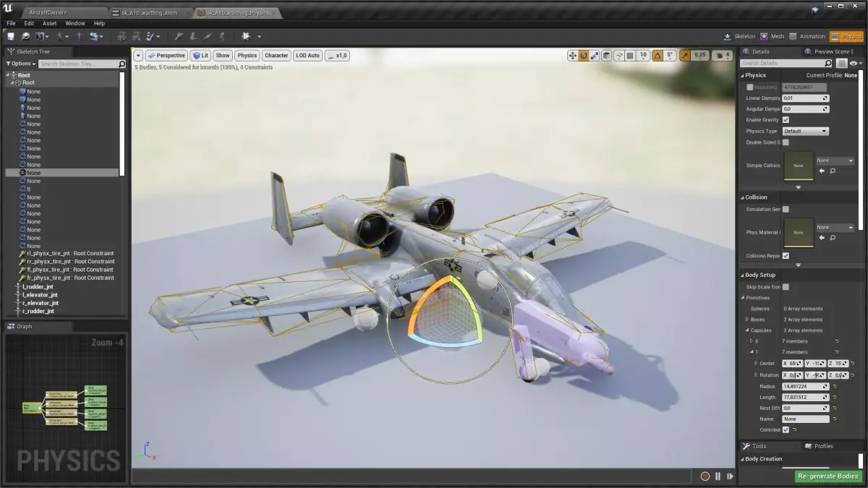868x488 pixels.
Task: Click the coordinate system cube icon
Action: pyautogui.click(x=607, y=56)
